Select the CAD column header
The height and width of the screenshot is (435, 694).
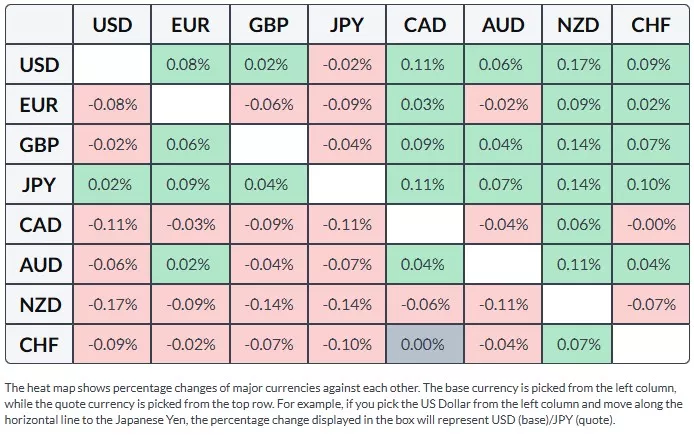[x=424, y=25]
